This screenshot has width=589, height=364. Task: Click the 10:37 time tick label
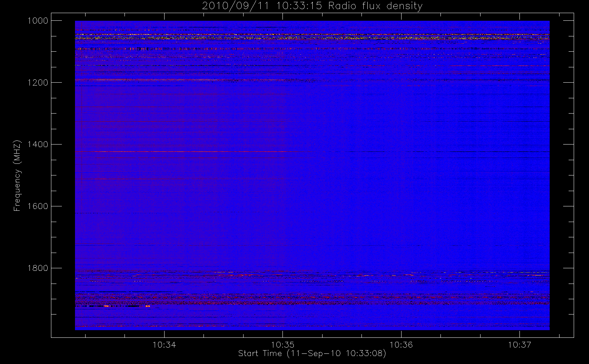[x=519, y=345]
